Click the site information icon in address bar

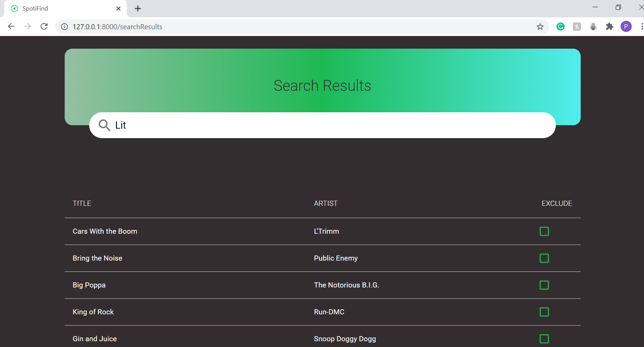[64, 27]
